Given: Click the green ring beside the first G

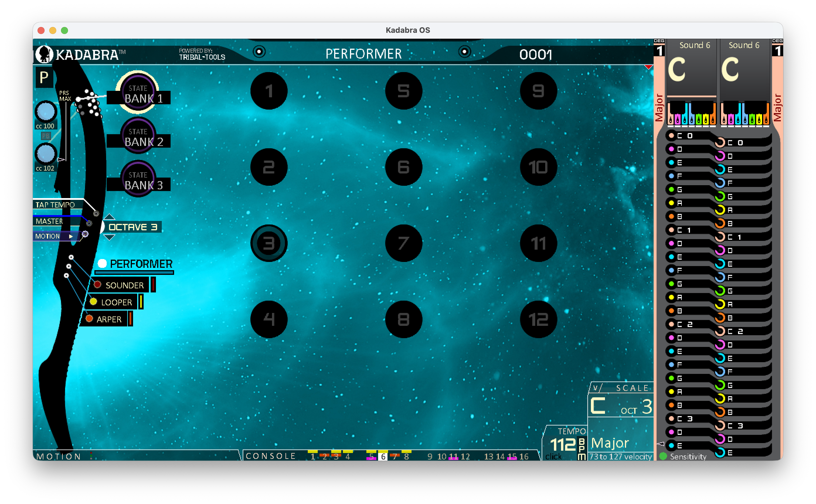Looking at the screenshot, I should (720, 197).
